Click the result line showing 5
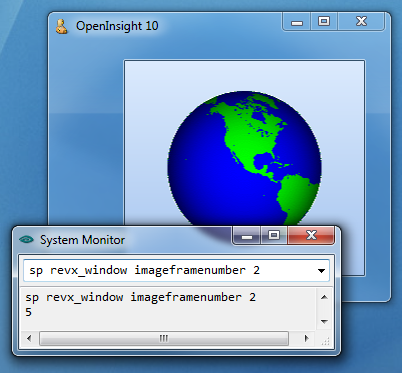The image size is (402, 373). 29,312
